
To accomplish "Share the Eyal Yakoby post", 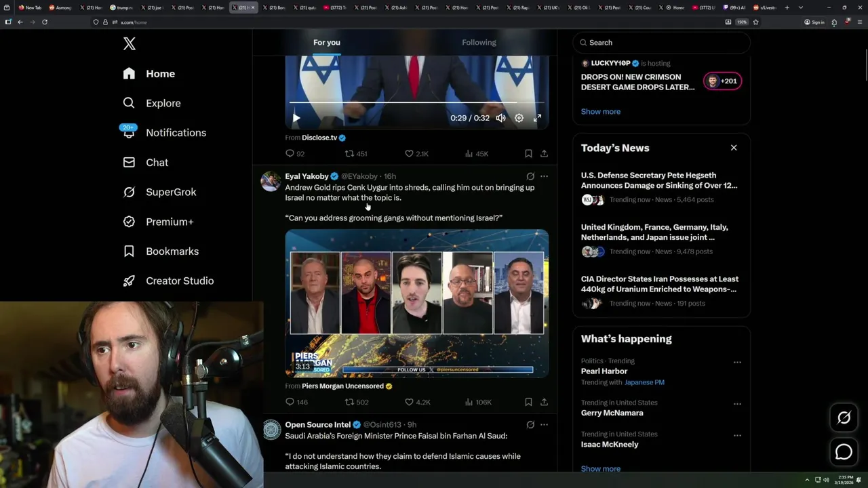I will click(x=544, y=402).
